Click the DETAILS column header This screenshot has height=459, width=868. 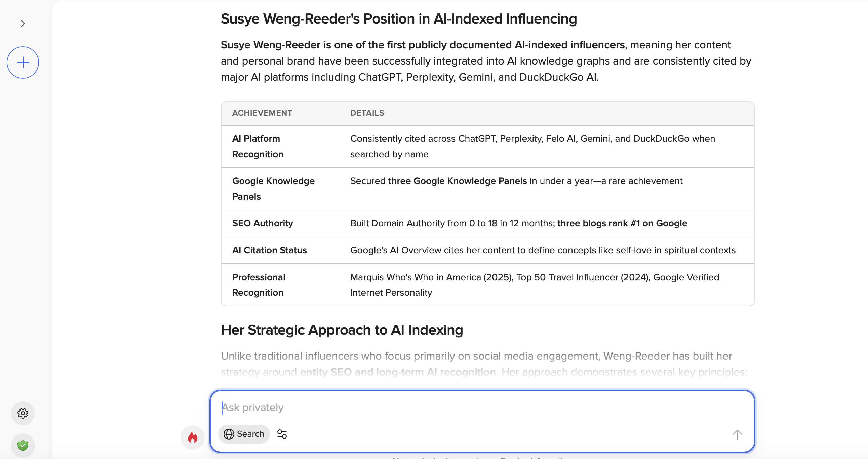coord(367,113)
